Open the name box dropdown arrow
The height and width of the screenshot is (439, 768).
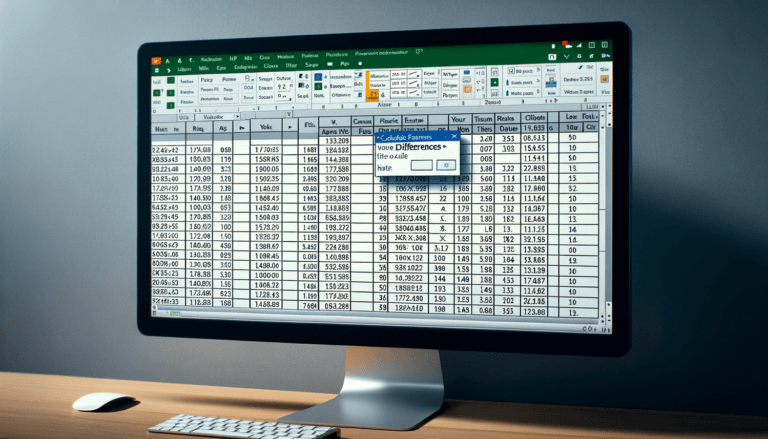click(x=238, y=117)
